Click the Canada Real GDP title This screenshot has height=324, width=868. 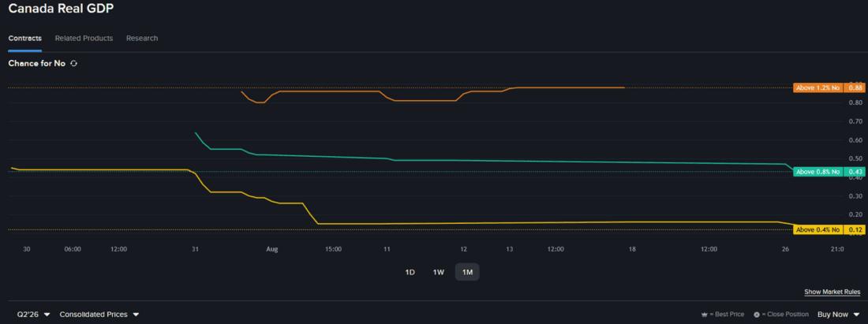point(61,9)
